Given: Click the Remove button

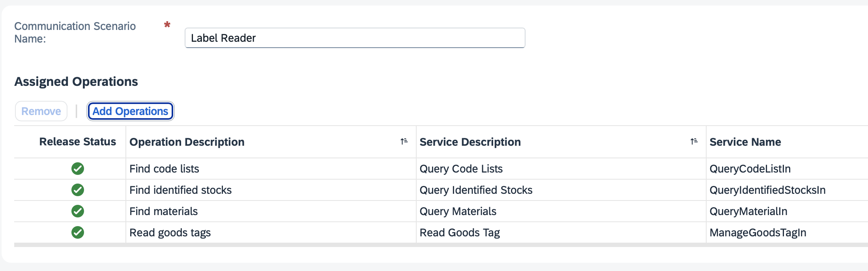Looking at the screenshot, I should pyautogui.click(x=41, y=111).
